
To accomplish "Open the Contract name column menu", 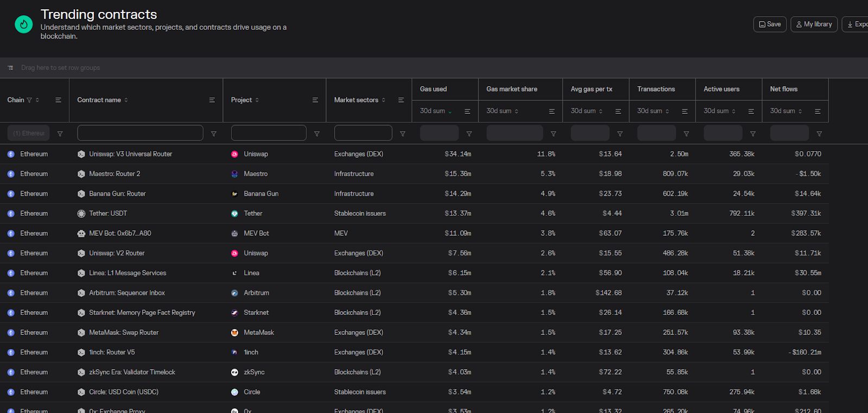I will pos(212,100).
